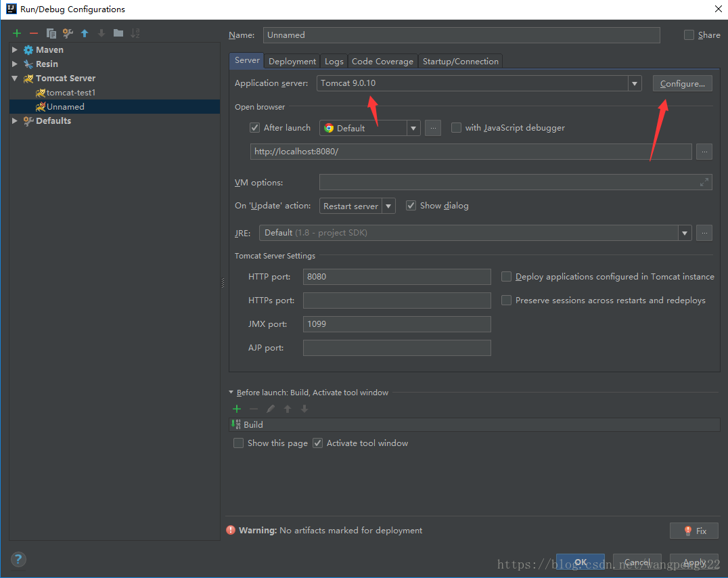
Task: Edit the before-launch task pencil icon
Action: [x=271, y=409]
